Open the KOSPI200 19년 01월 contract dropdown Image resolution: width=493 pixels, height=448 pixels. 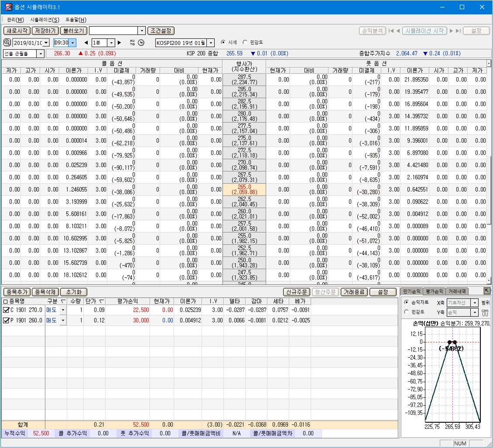[x=211, y=43]
